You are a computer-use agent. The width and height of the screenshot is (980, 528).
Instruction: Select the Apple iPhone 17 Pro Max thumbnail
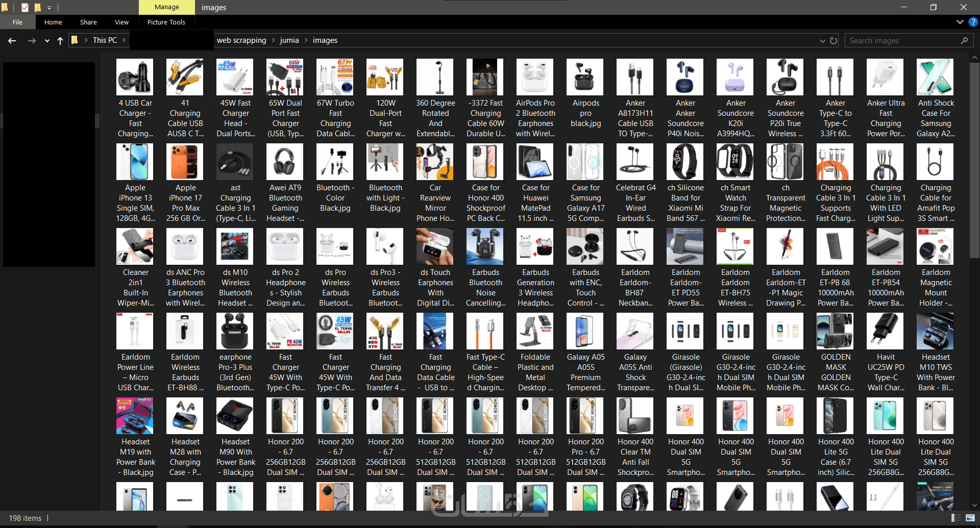click(185, 162)
